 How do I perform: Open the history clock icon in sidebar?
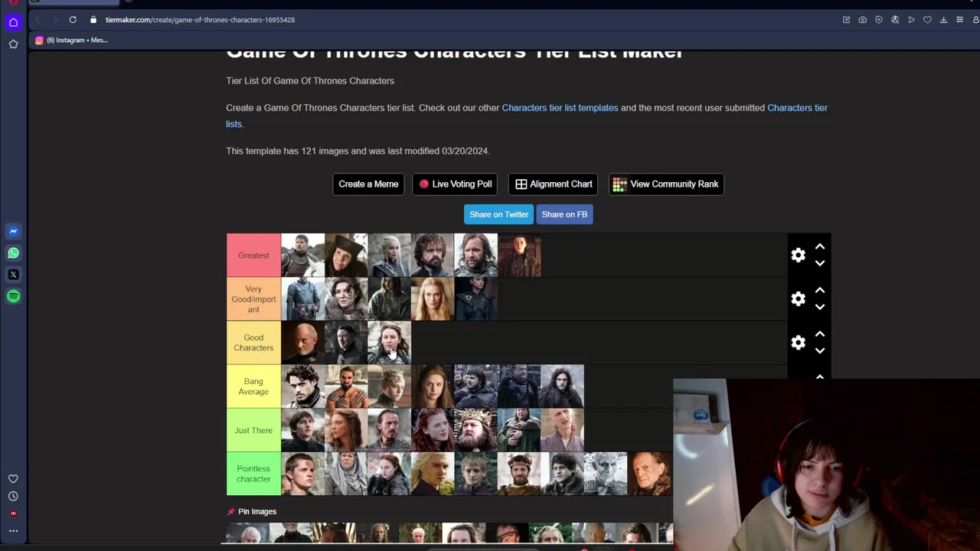click(x=13, y=496)
